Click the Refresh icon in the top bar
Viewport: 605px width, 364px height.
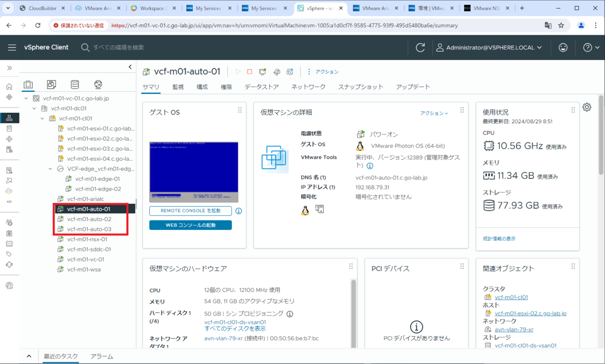click(420, 47)
